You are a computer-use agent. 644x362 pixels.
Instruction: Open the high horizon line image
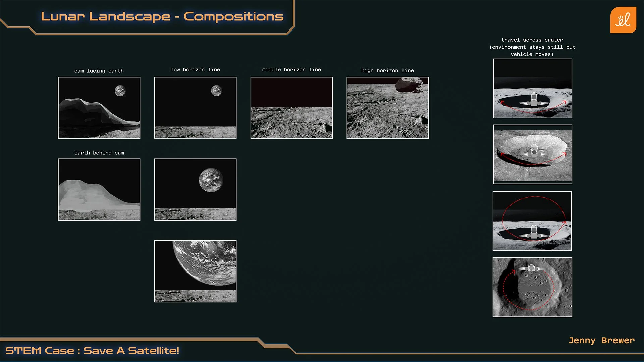[387, 108]
